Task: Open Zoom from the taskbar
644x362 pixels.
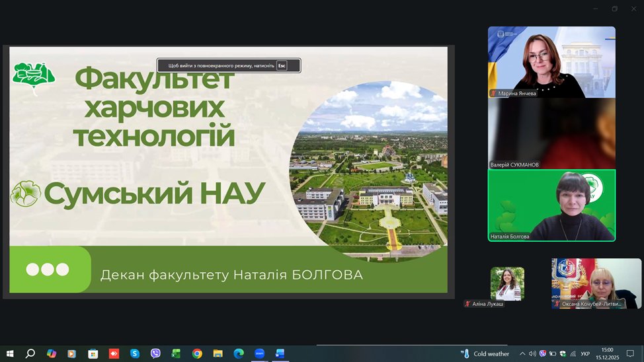Action: (x=259, y=353)
